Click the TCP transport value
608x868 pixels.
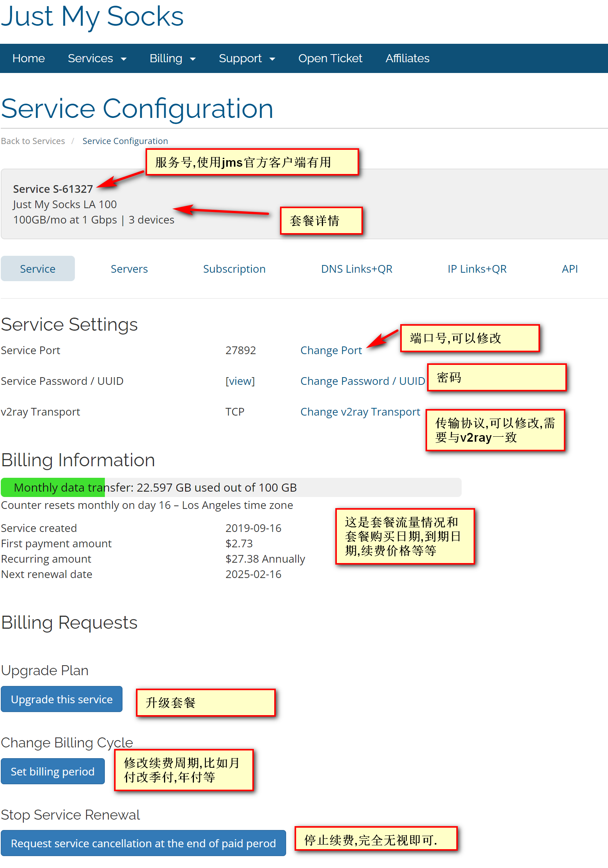coord(235,412)
